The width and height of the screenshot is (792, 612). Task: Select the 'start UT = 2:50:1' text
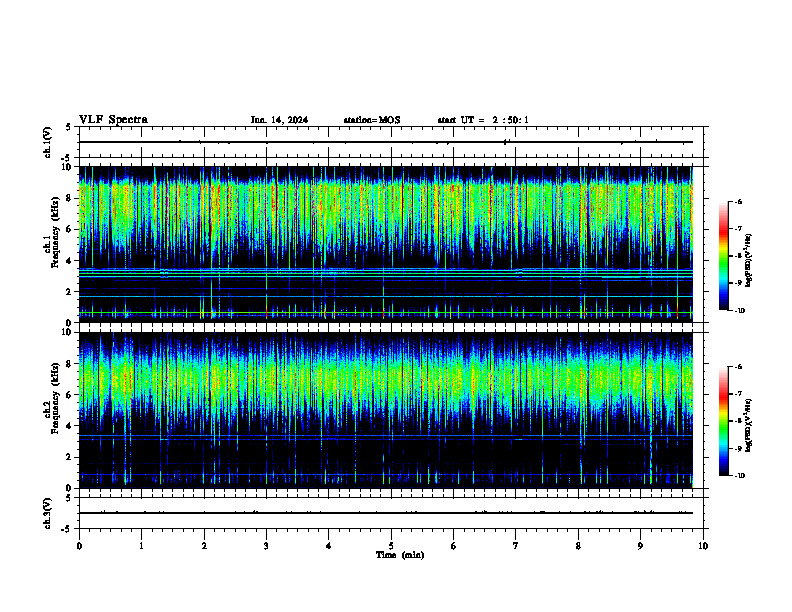483,120
